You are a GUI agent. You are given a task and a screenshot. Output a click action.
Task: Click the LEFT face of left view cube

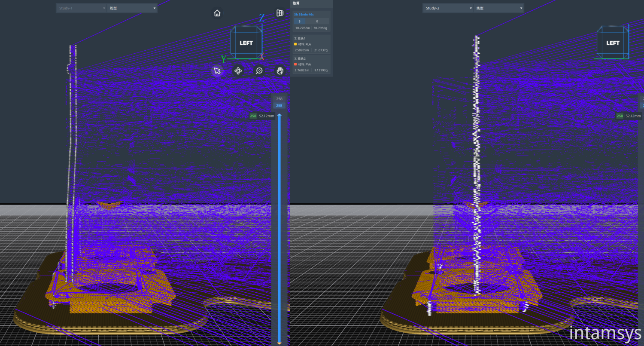click(x=246, y=43)
